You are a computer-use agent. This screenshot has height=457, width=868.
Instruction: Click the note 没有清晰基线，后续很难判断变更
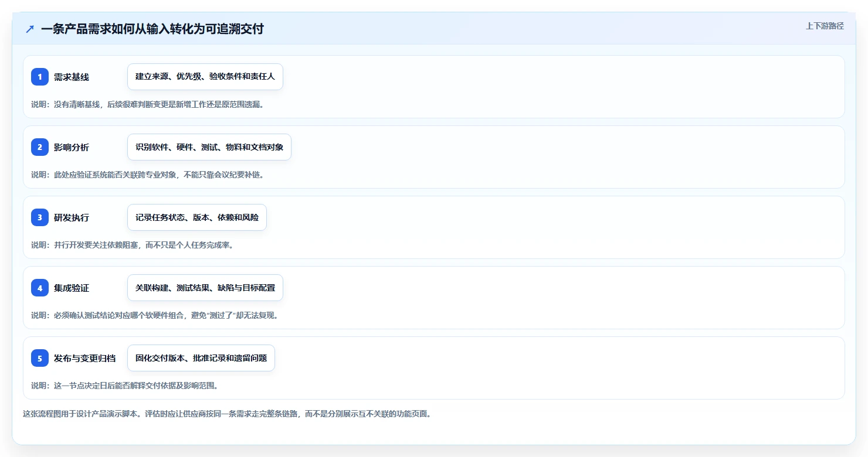point(148,104)
